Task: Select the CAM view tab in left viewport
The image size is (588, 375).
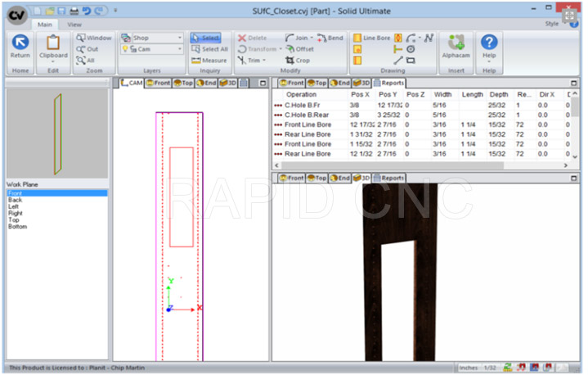Action: pos(132,83)
